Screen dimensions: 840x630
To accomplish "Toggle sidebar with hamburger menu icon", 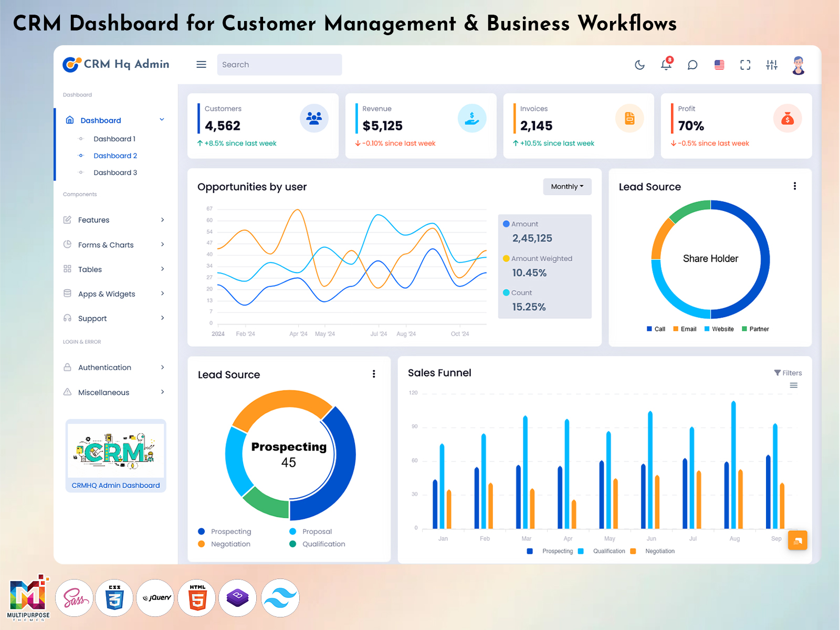I will pyautogui.click(x=201, y=65).
